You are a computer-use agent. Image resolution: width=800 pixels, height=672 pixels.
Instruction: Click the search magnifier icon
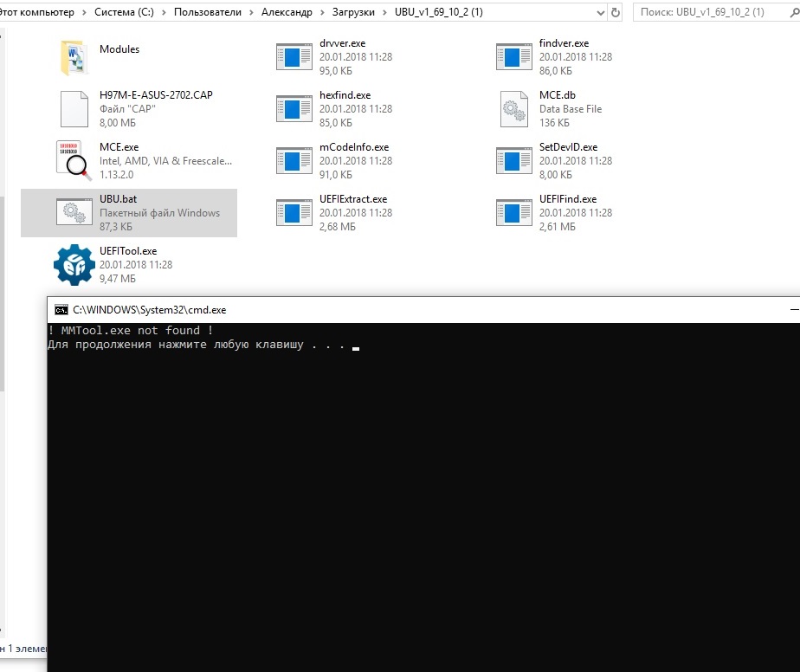[795, 12]
